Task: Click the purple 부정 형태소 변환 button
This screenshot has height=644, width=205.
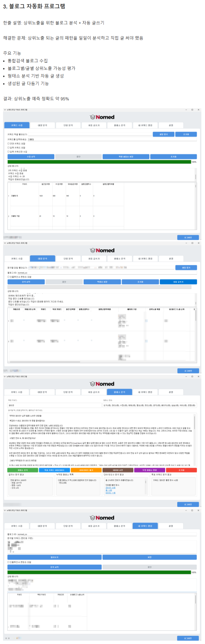Action: [x=149, y=470]
